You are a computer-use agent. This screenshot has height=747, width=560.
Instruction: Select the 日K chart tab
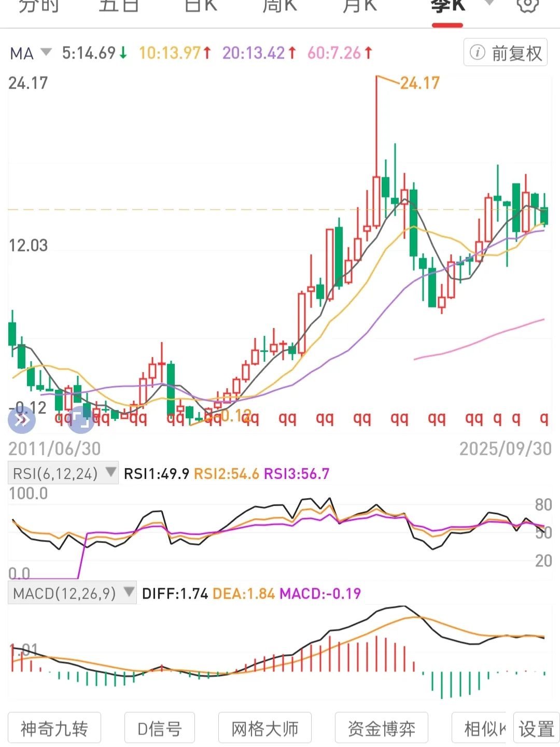201,6
